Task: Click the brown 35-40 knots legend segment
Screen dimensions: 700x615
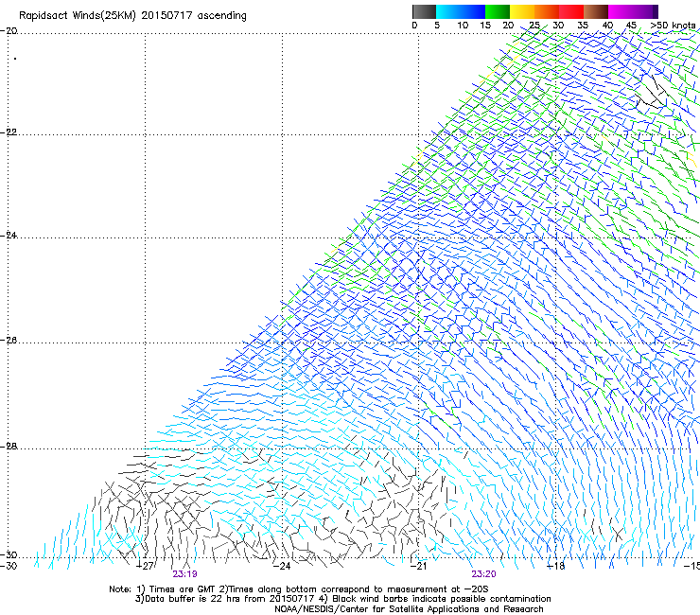Action: [596, 11]
